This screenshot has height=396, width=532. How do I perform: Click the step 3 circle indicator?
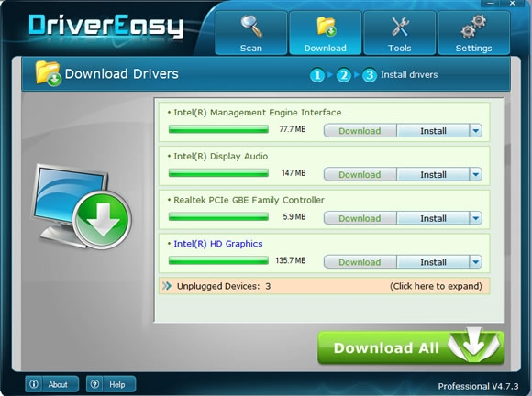(370, 75)
